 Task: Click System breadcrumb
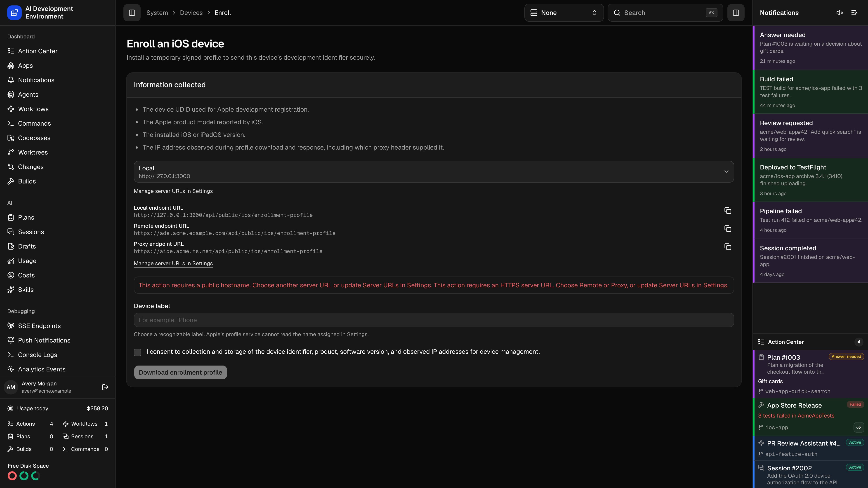(x=157, y=13)
